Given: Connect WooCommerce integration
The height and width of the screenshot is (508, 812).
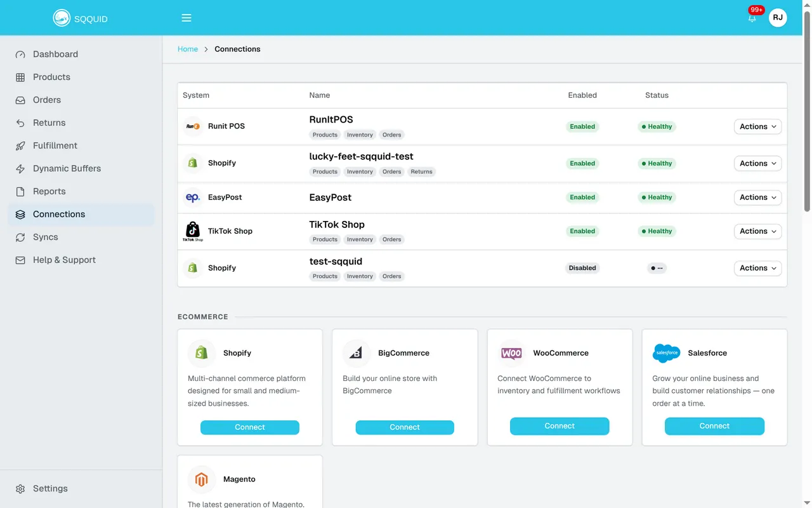Looking at the screenshot, I should click(x=560, y=426).
